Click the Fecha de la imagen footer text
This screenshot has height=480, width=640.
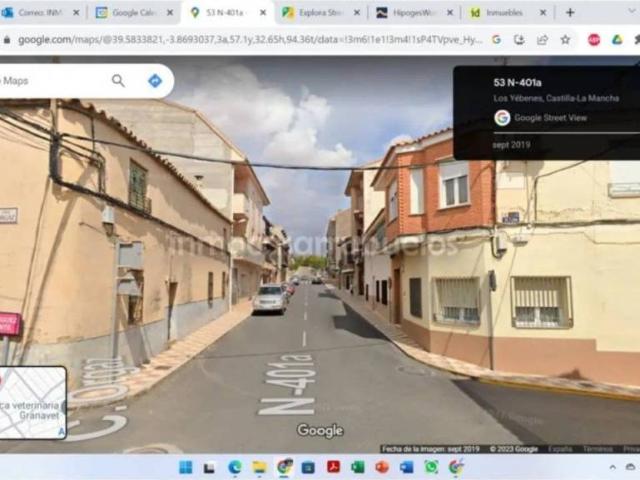coord(430,449)
